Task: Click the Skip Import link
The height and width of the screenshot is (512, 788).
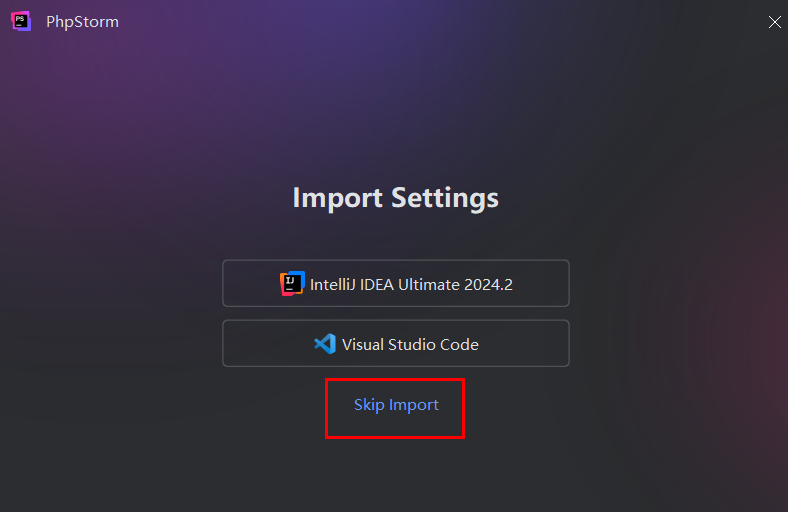Action: 396,405
